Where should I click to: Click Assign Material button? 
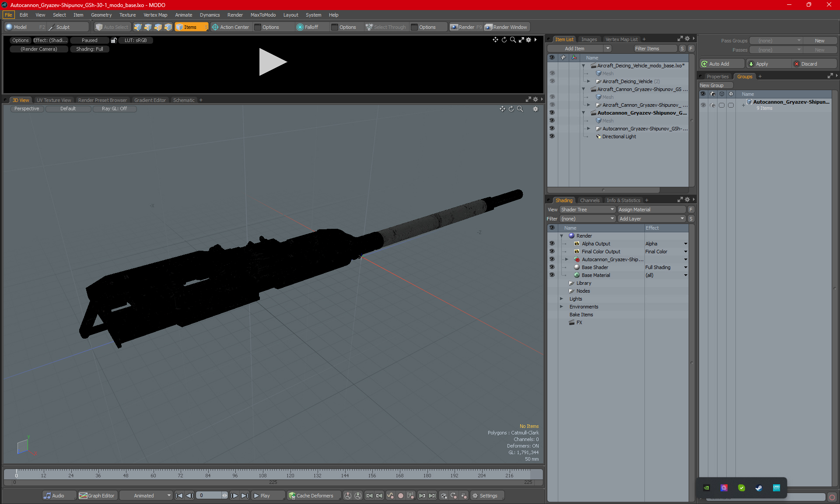pyautogui.click(x=652, y=210)
